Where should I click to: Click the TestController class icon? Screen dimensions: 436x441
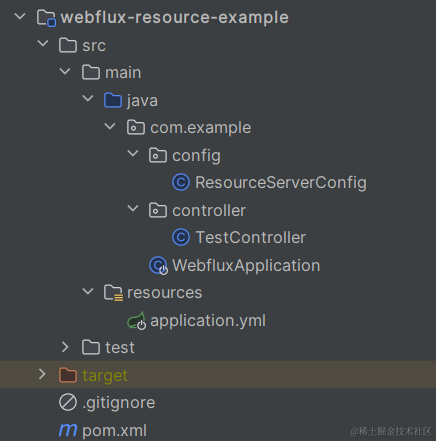click(181, 237)
